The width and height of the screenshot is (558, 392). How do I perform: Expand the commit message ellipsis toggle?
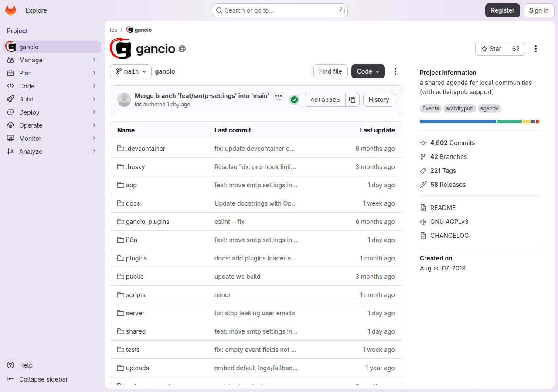(x=279, y=96)
